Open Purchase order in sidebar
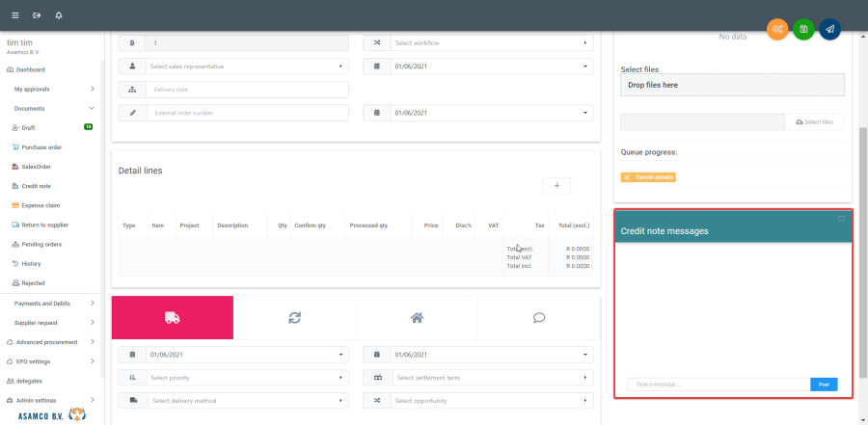The image size is (868, 425). [x=41, y=147]
